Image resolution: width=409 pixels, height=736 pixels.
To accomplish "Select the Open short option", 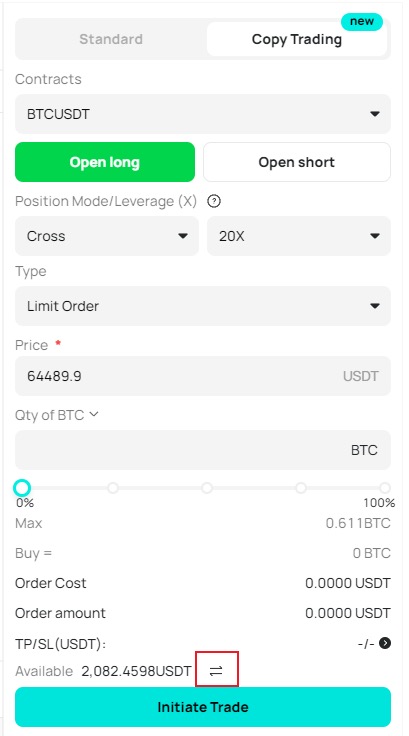I will (297, 162).
